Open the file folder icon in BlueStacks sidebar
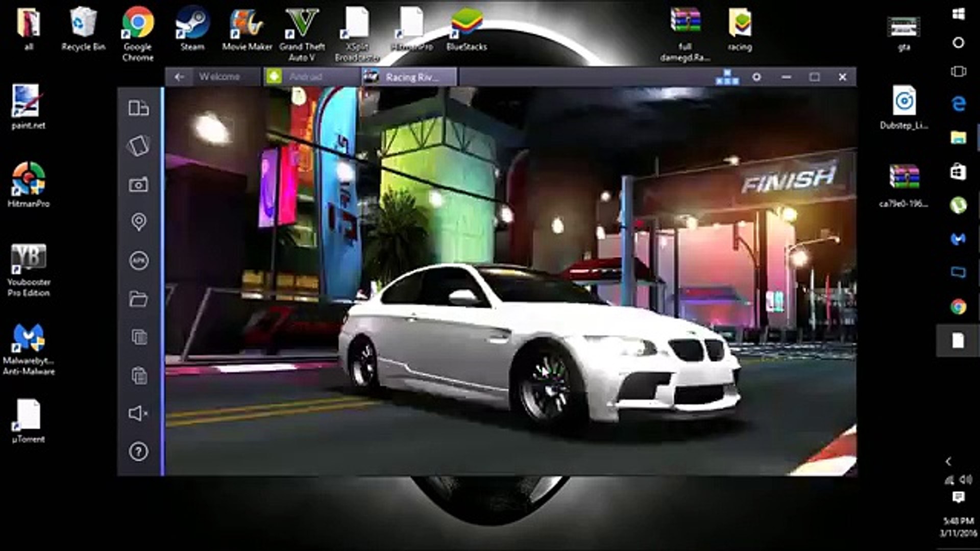Viewport: 980px width, 551px height. (x=138, y=299)
